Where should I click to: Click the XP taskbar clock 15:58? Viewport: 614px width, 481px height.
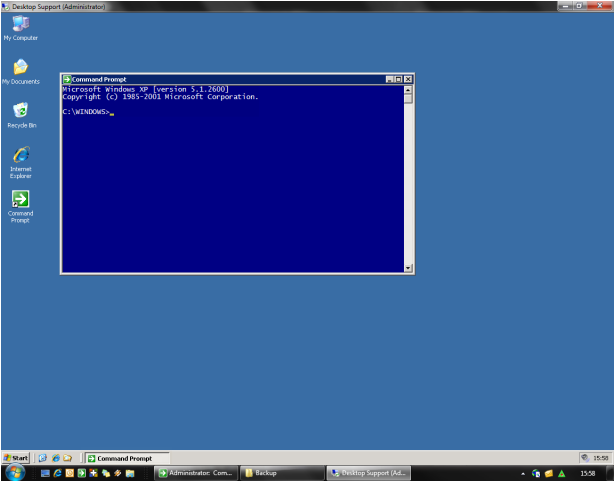[x=600, y=458]
